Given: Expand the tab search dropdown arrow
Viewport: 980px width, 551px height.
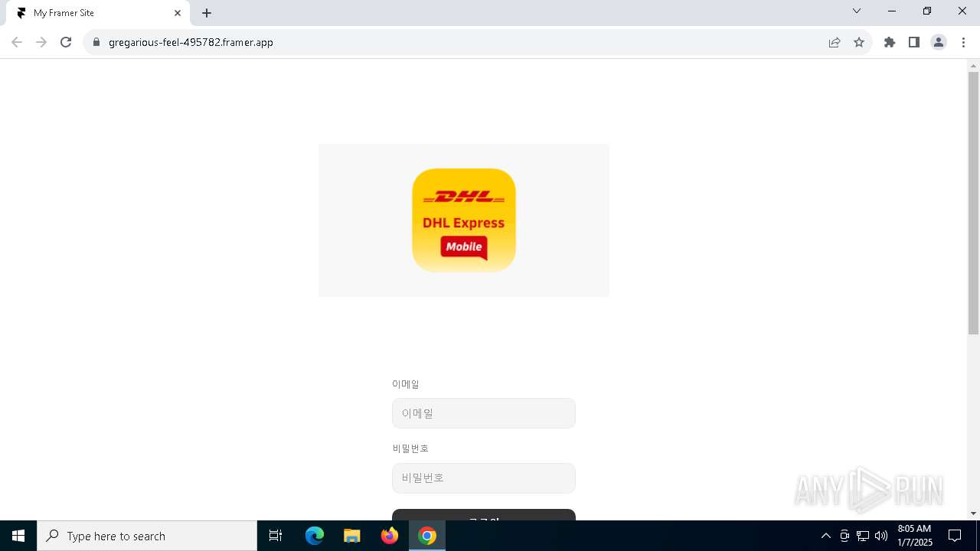Looking at the screenshot, I should (x=857, y=11).
